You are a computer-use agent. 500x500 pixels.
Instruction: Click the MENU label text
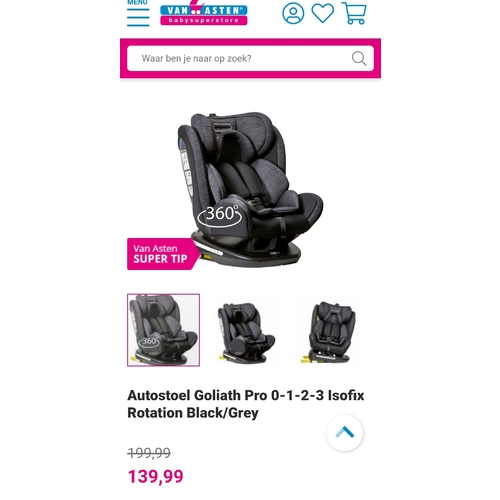(x=137, y=2)
